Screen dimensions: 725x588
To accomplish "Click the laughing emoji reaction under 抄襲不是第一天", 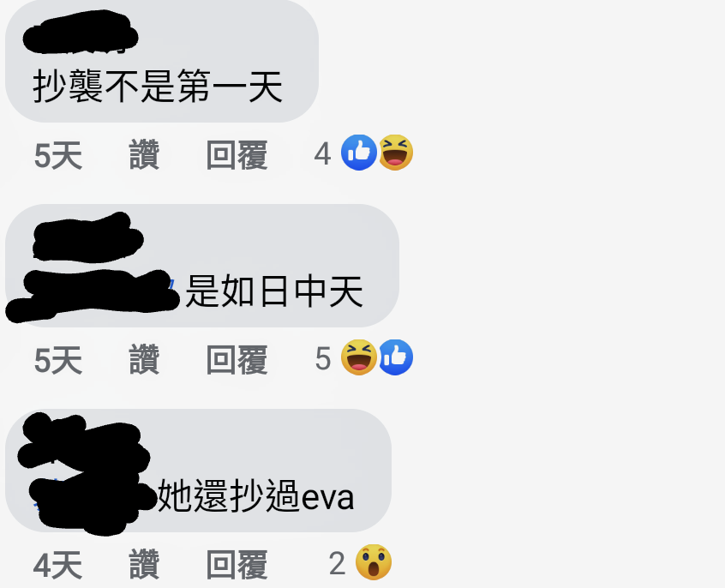I will coord(396,153).
